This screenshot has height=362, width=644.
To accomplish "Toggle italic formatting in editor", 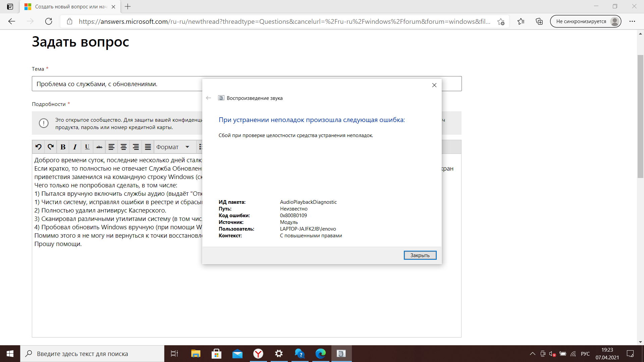I will coord(75,147).
